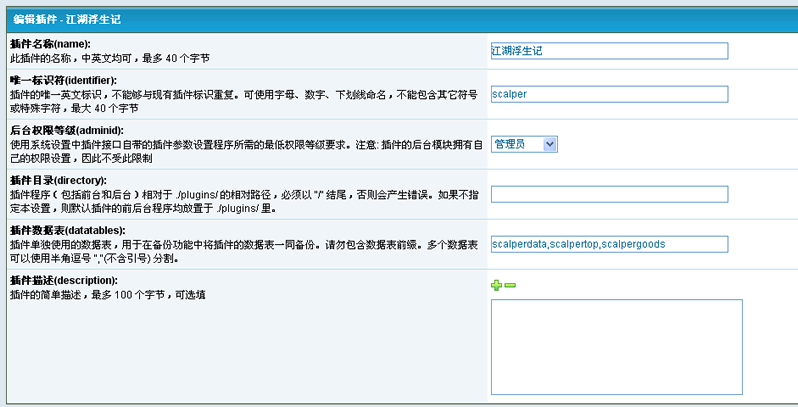Click the green minus icon above description box
798x407 pixels.
tap(510, 285)
